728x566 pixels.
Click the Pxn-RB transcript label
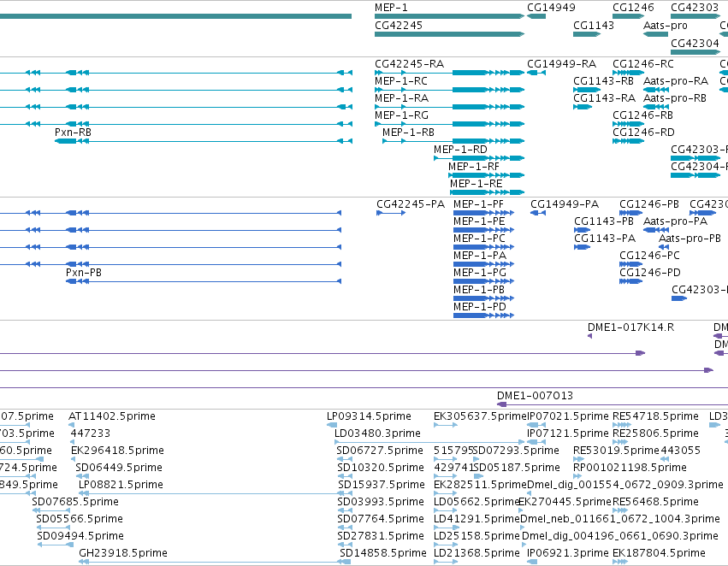73,133
